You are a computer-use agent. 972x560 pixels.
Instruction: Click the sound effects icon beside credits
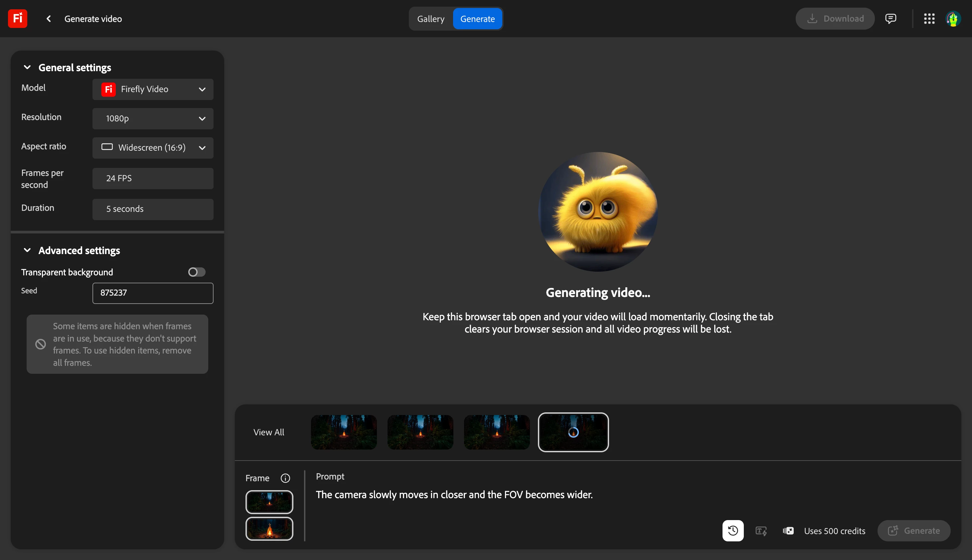pos(788,531)
